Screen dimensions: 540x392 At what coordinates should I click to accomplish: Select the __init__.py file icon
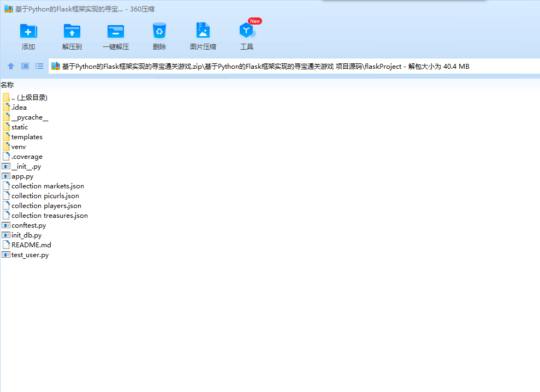click(x=6, y=167)
